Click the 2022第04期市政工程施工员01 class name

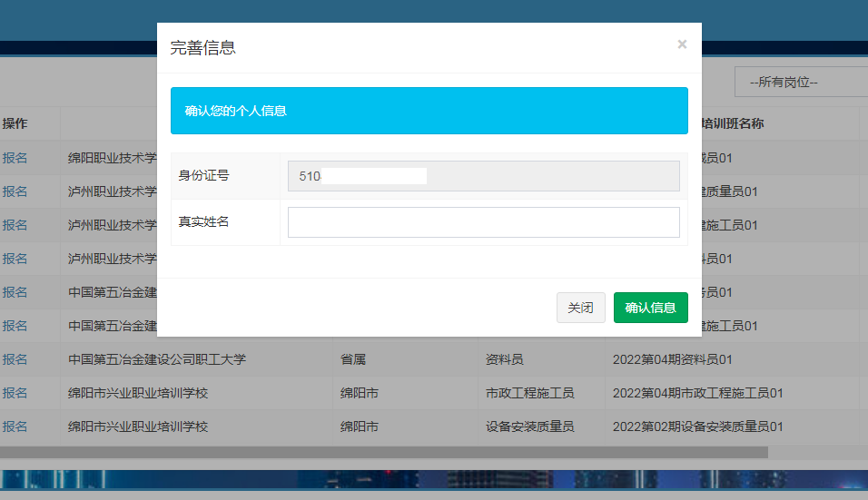[x=697, y=393]
